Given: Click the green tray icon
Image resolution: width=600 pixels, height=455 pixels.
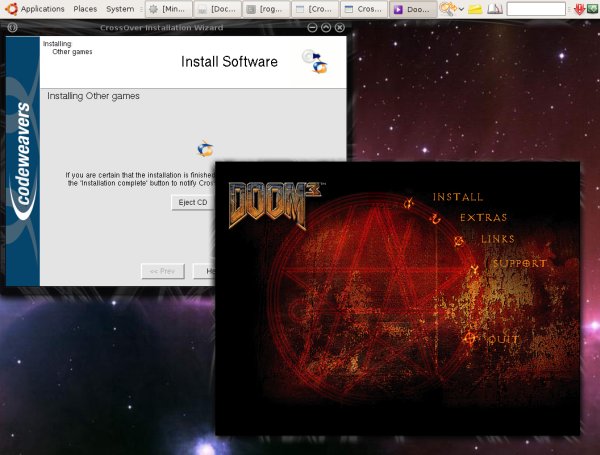Looking at the screenshot, I should [x=591, y=8].
